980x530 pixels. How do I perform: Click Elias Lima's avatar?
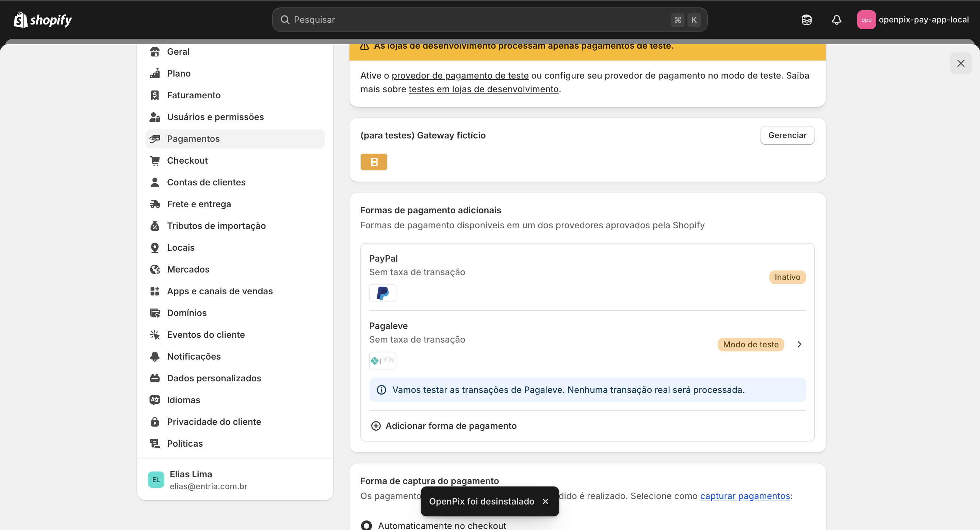(x=156, y=479)
